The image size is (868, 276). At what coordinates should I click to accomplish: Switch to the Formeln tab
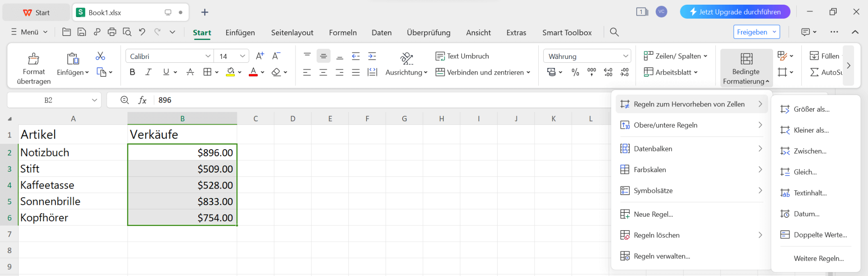tap(343, 33)
